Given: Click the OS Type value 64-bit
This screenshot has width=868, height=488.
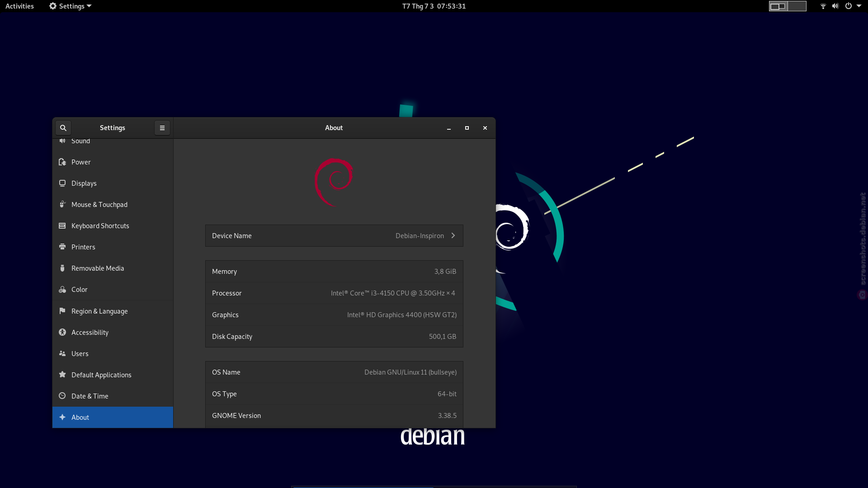Looking at the screenshot, I should [447, 394].
